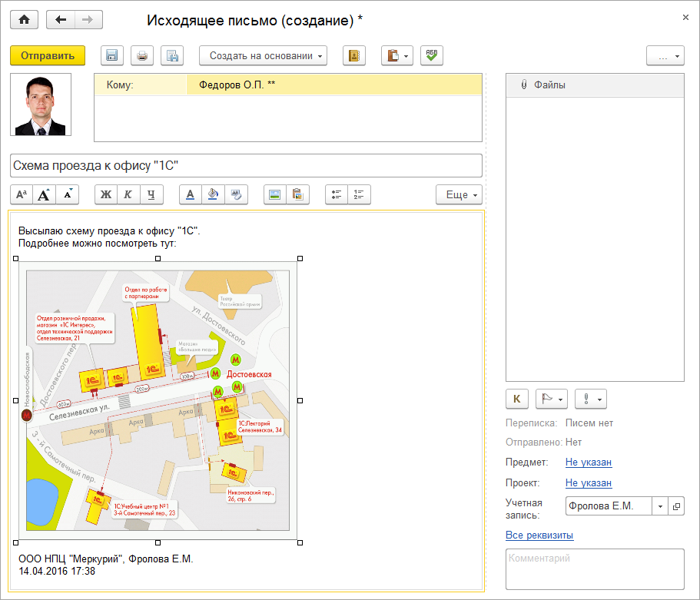Open the Проект link Не указан
Image resolution: width=700 pixels, height=600 pixels.
point(589,482)
